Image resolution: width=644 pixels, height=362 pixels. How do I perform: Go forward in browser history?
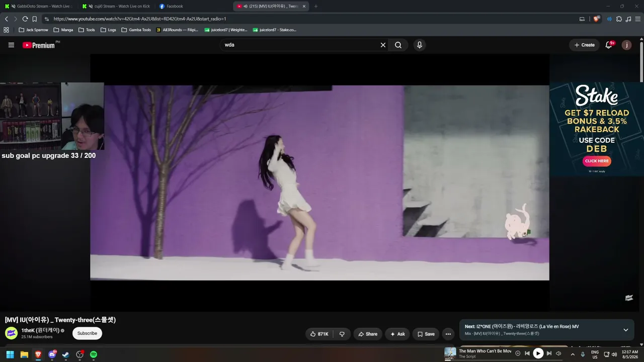point(16,19)
